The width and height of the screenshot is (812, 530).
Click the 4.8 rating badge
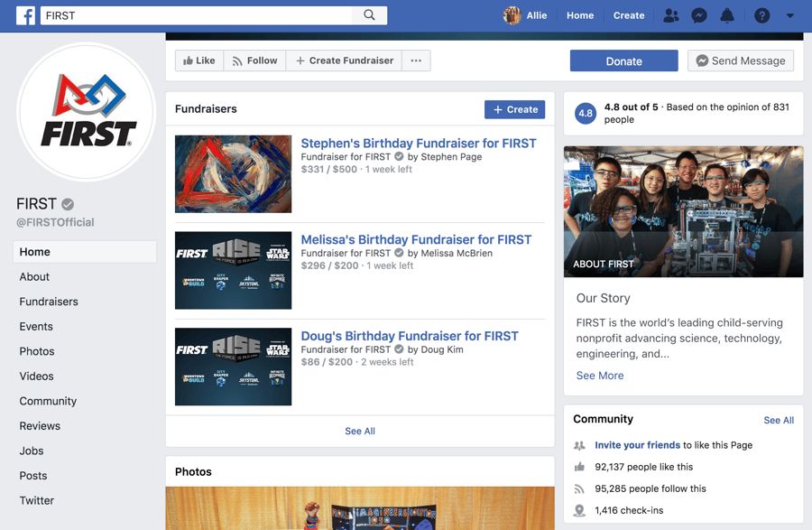pyautogui.click(x=586, y=113)
